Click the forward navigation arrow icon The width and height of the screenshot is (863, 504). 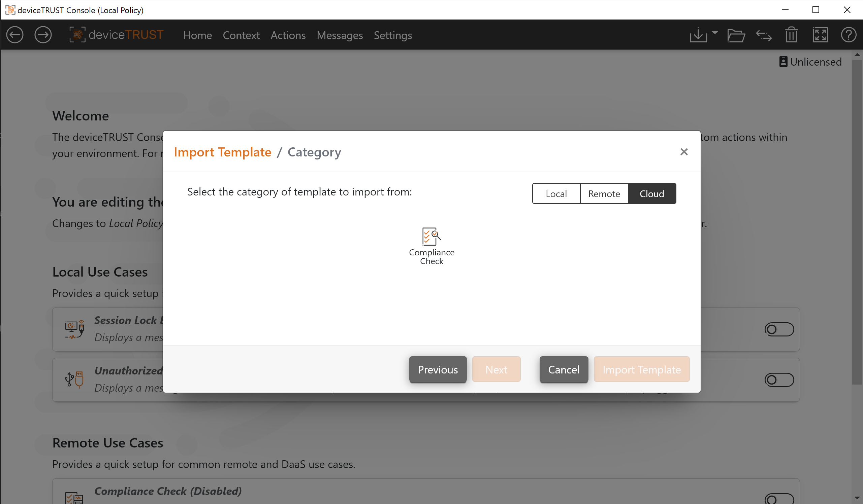point(43,35)
